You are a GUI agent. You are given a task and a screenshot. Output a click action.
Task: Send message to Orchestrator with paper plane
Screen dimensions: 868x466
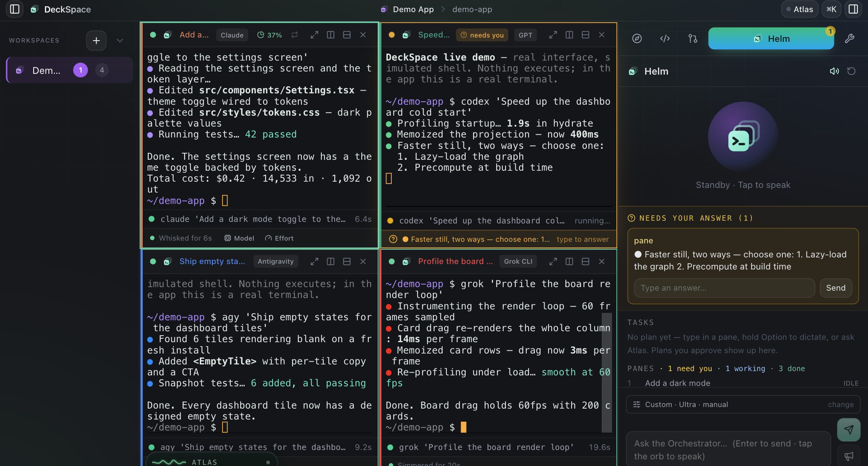click(x=848, y=430)
